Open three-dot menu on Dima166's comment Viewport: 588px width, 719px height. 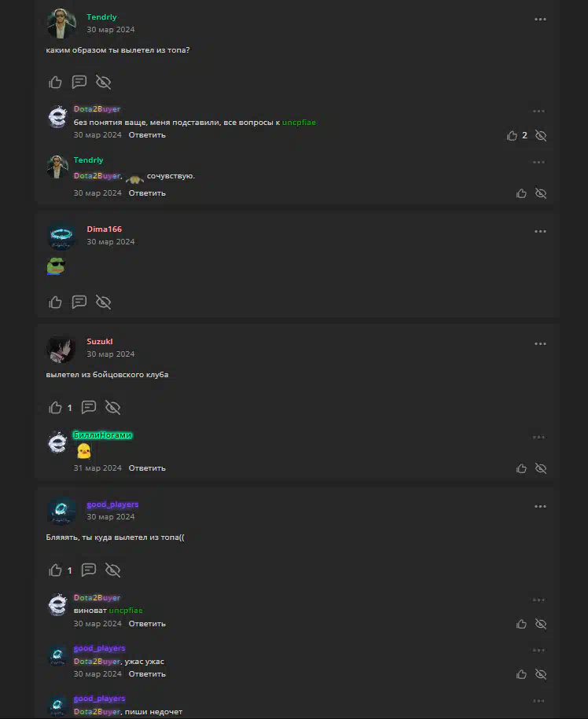click(540, 232)
